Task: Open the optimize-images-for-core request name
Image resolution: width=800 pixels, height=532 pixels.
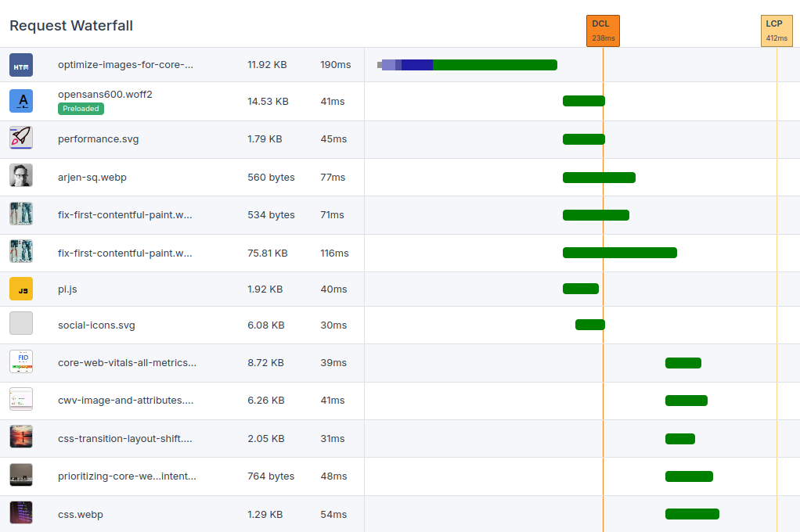Action: [x=125, y=64]
